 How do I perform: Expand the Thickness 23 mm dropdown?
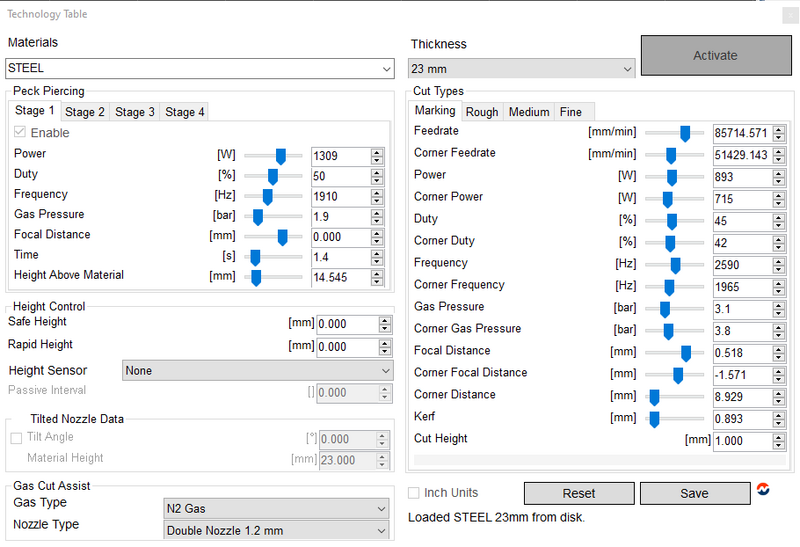(521, 69)
